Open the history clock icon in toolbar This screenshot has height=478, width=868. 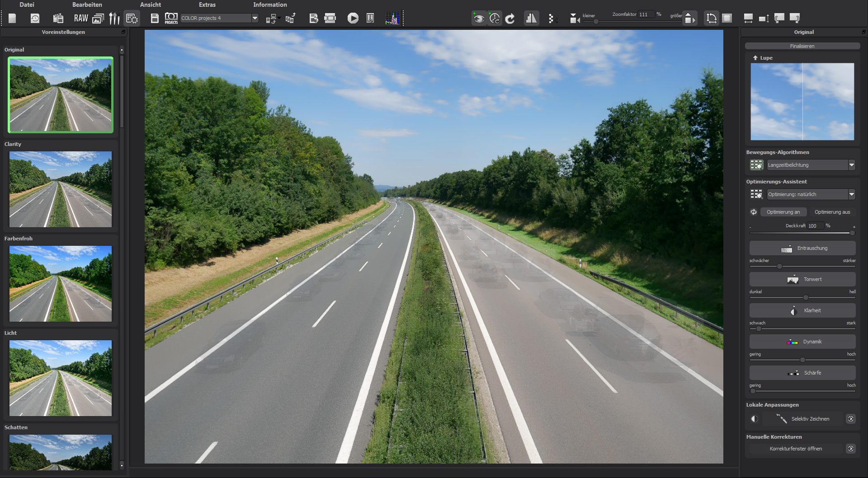coord(35,18)
